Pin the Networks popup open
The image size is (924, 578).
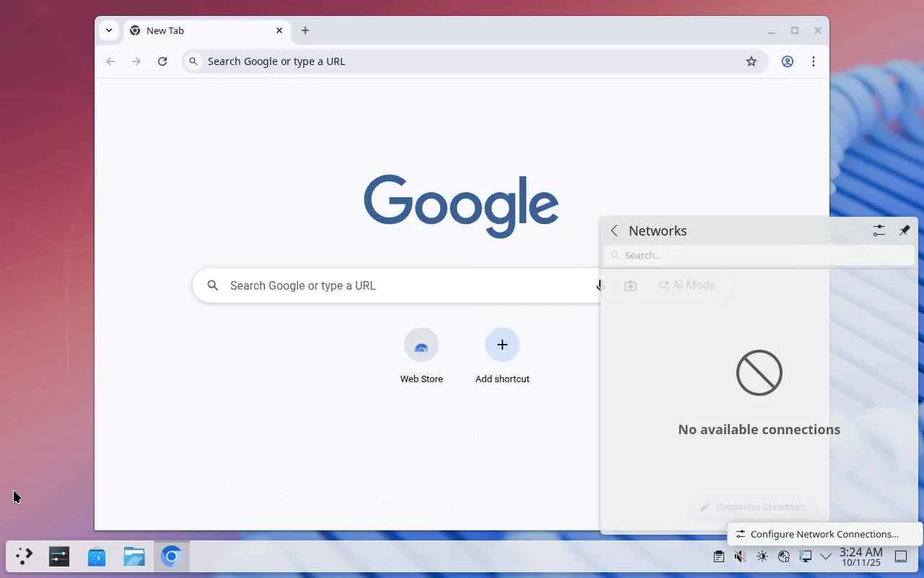click(x=905, y=230)
